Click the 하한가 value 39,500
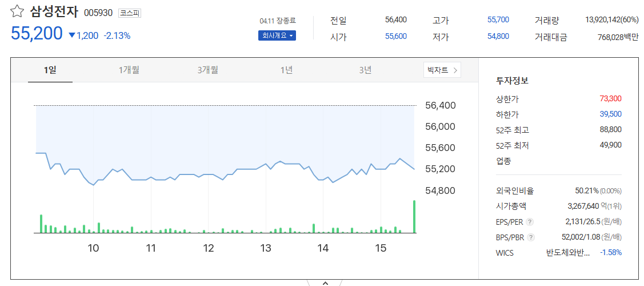Image resolution: width=644 pixels, height=286 pixels. point(611,114)
